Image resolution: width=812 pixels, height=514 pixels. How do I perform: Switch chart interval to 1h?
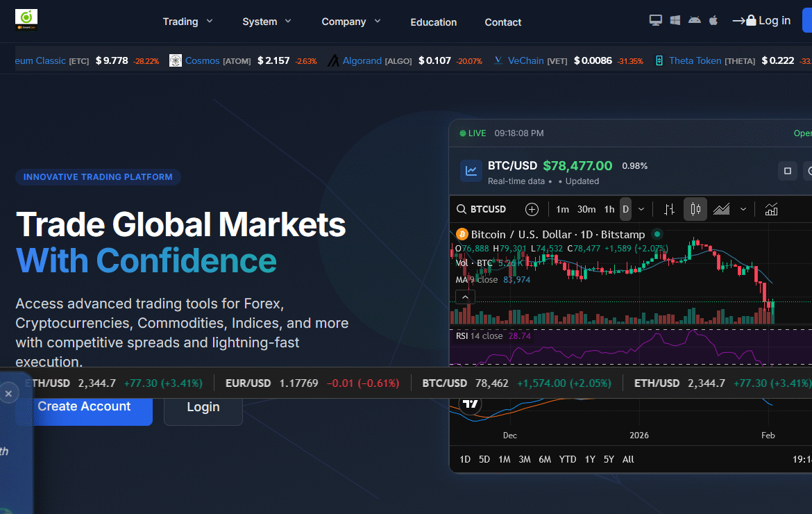pos(609,209)
